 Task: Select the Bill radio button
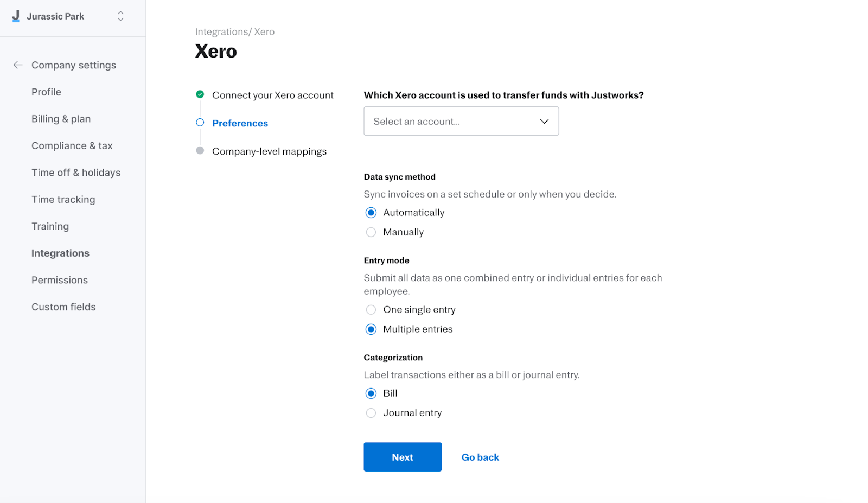point(371,393)
